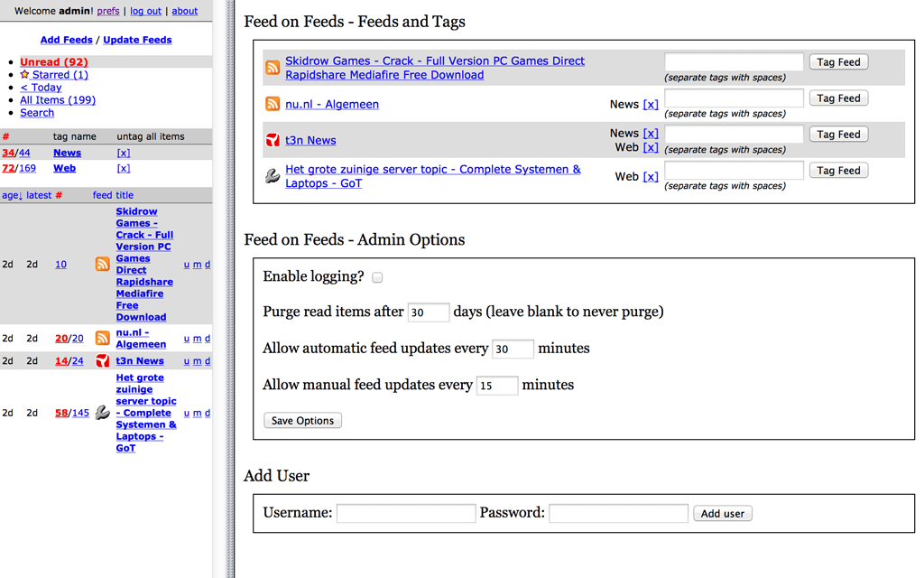Click RSS icon for nu.nl in tags table
Screen dimensions: 924x578
click(x=273, y=104)
